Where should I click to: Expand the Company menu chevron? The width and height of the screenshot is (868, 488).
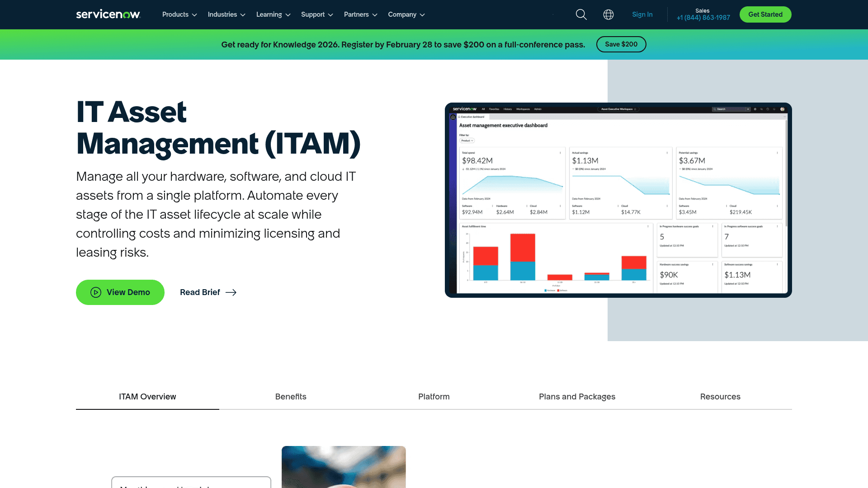422,14
